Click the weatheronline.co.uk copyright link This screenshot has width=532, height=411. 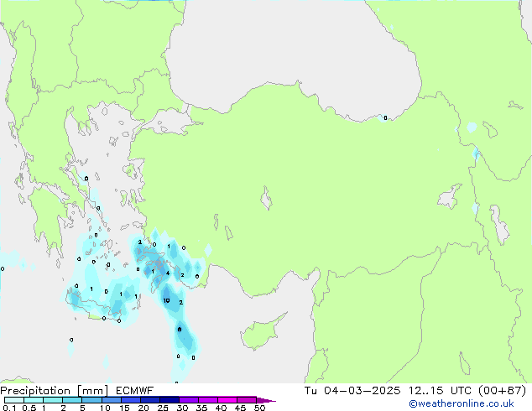coord(462,403)
